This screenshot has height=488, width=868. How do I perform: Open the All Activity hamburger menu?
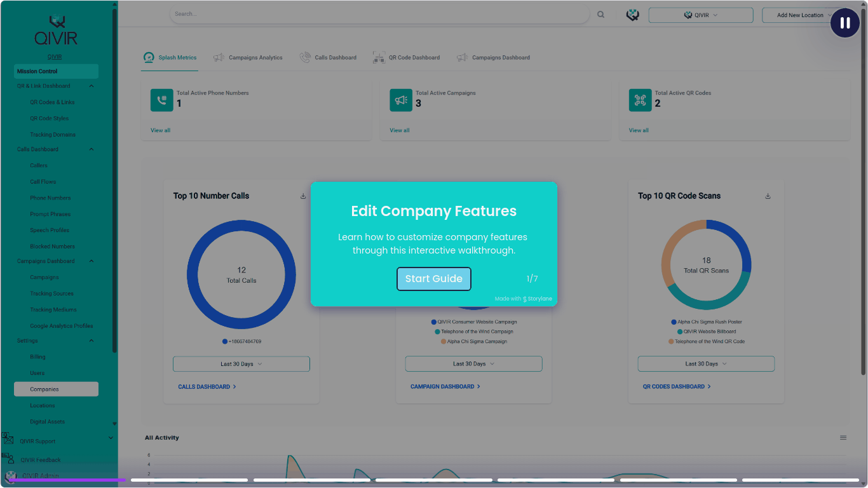click(843, 438)
